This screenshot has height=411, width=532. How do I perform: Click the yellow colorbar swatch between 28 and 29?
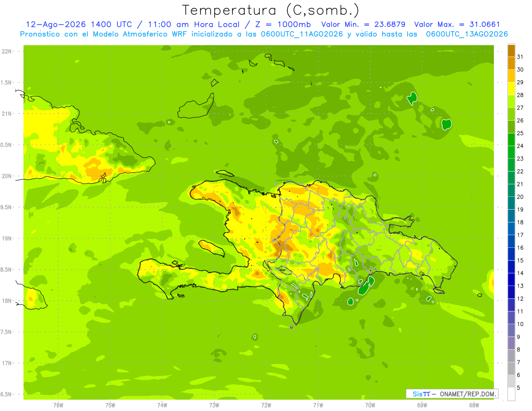(x=511, y=89)
